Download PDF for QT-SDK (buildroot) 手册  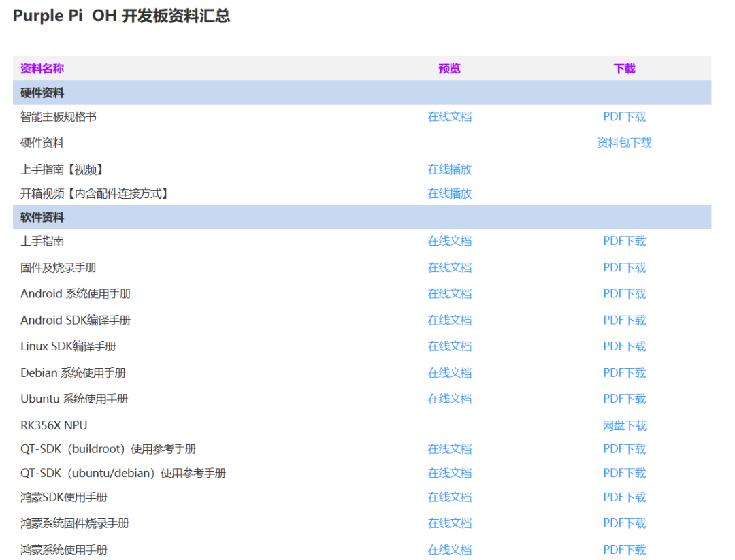point(624,449)
